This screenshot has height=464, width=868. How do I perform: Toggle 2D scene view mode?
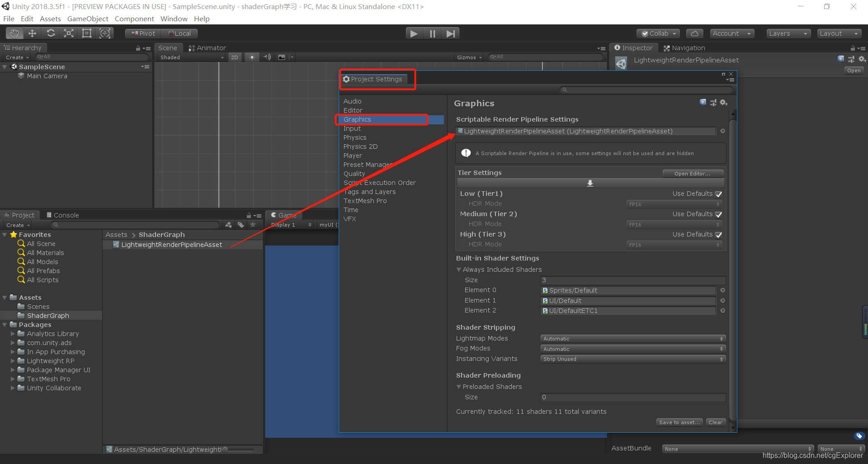[234, 57]
